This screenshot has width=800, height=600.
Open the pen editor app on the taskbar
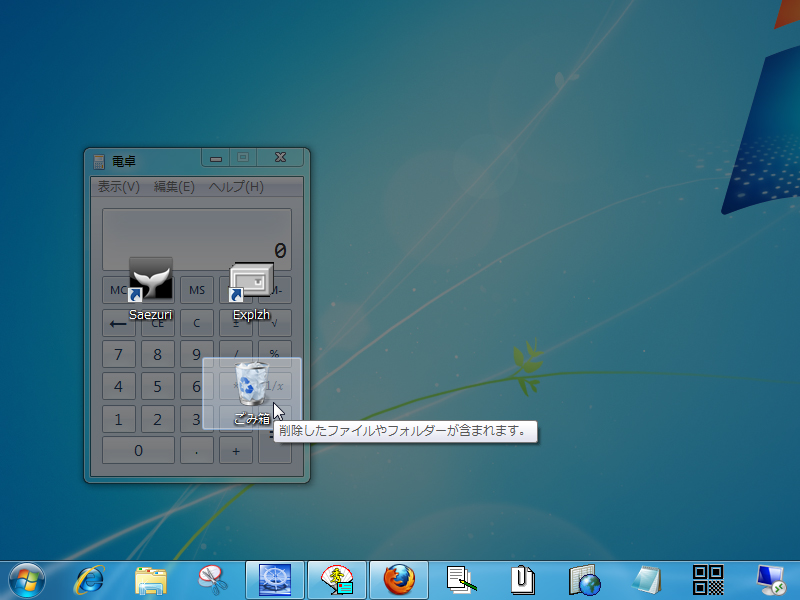[x=462, y=580]
